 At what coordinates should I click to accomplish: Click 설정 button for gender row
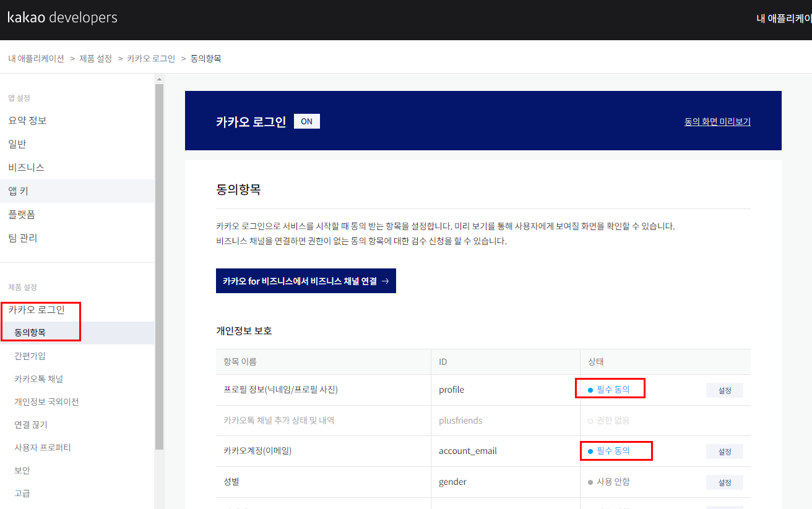(725, 482)
